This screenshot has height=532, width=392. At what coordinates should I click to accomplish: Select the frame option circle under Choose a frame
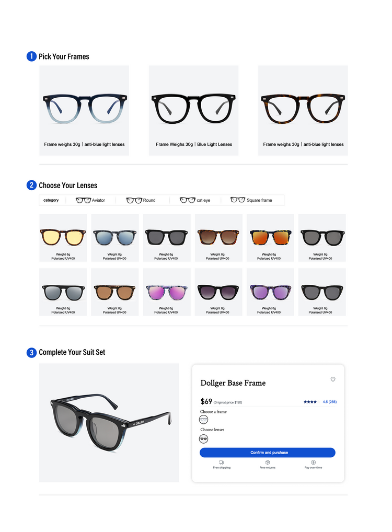[203, 420]
